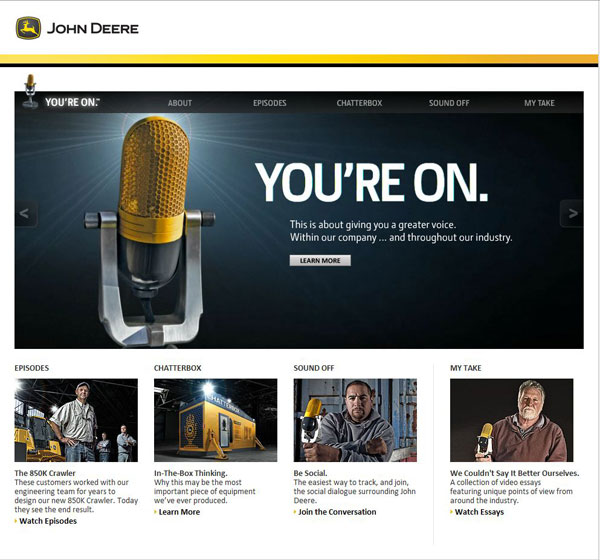Click the Episodes section heading
The image size is (600, 560).
(x=32, y=368)
